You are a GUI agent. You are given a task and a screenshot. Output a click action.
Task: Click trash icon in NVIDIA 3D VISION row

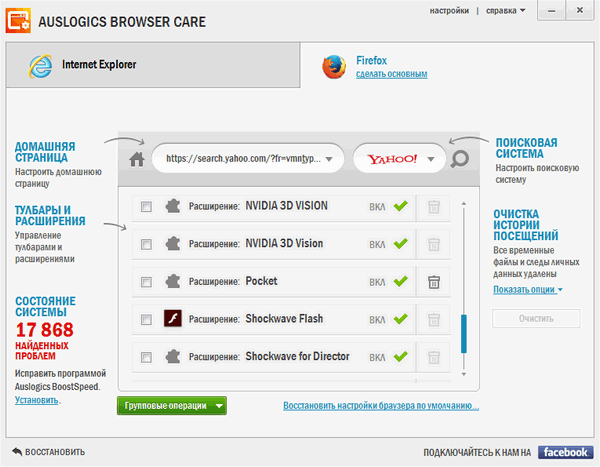434,207
